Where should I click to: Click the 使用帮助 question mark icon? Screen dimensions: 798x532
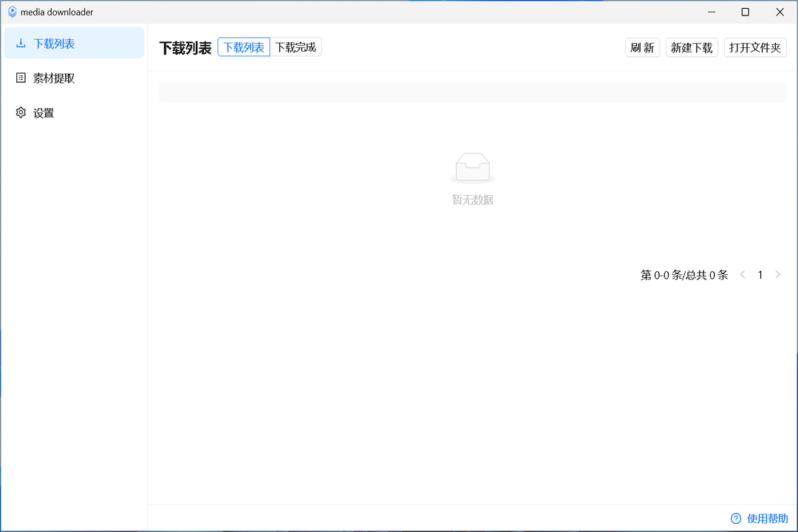pyautogui.click(x=736, y=518)
